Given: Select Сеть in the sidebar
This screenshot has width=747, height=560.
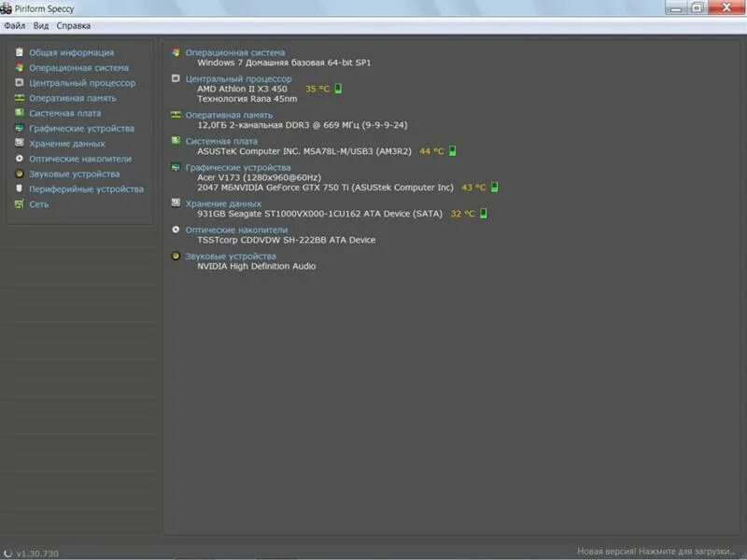Looking at the screenshot, I should [39, 204].
